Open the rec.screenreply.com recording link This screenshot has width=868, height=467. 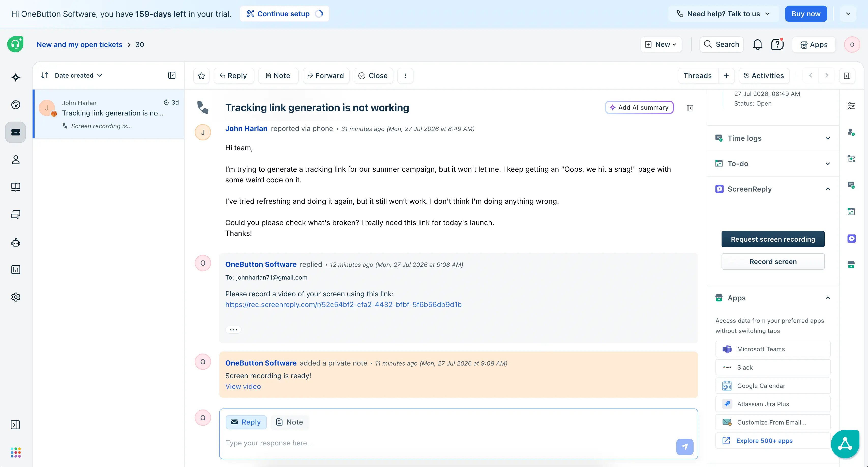pyautogui.click(x=343, y=304)
